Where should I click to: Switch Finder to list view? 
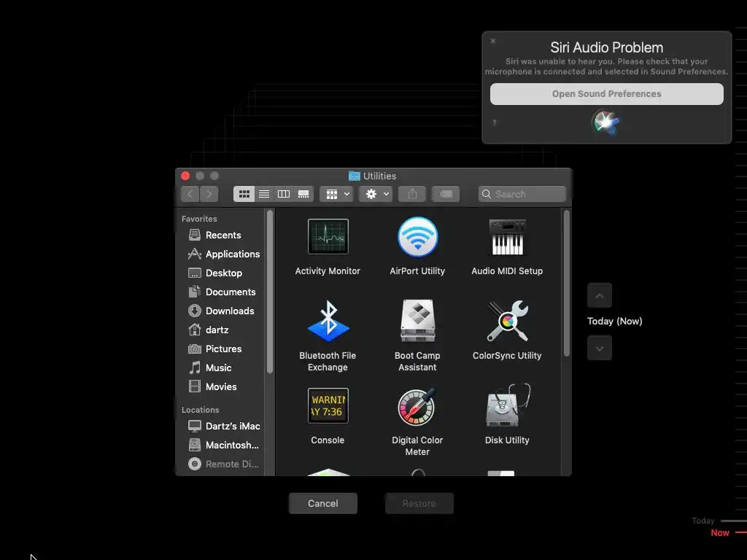point(264,194)
